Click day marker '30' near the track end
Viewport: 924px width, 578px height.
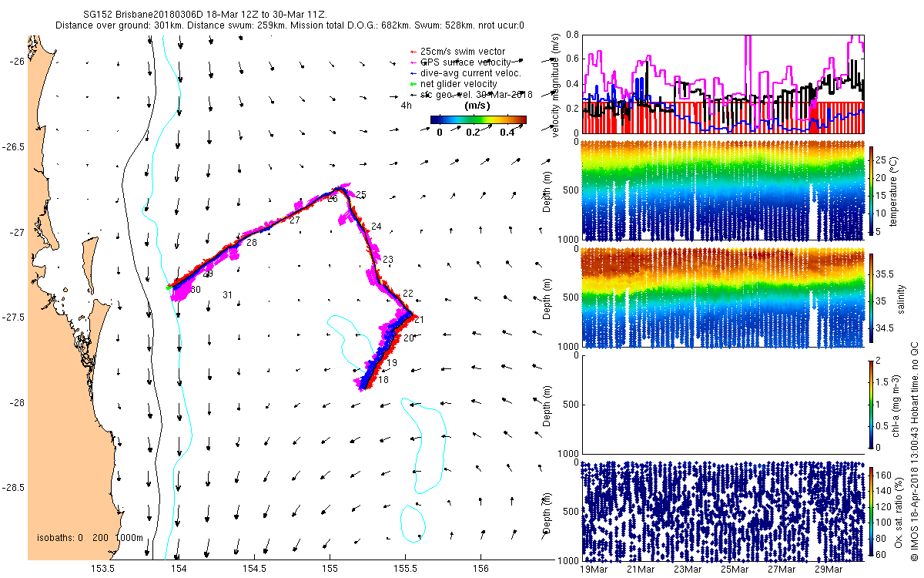(196, 289)
